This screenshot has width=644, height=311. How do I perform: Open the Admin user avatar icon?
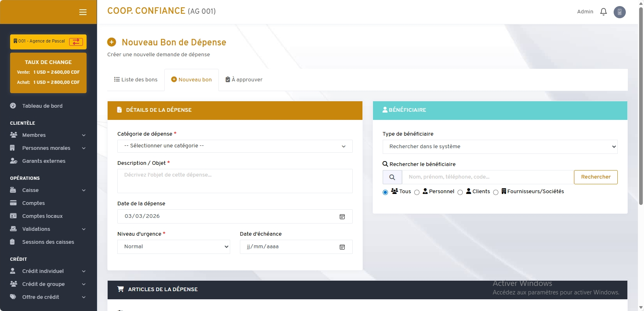point(619,12)
